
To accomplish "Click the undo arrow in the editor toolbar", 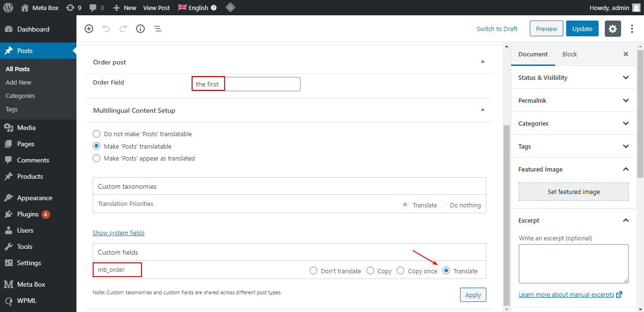I will tap(106, 29).
